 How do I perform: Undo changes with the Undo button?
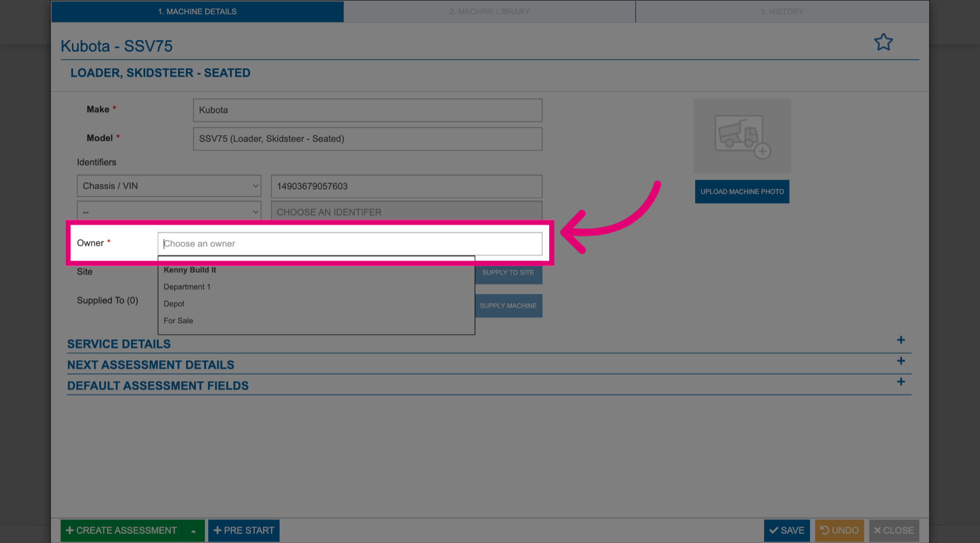point(839,531)
